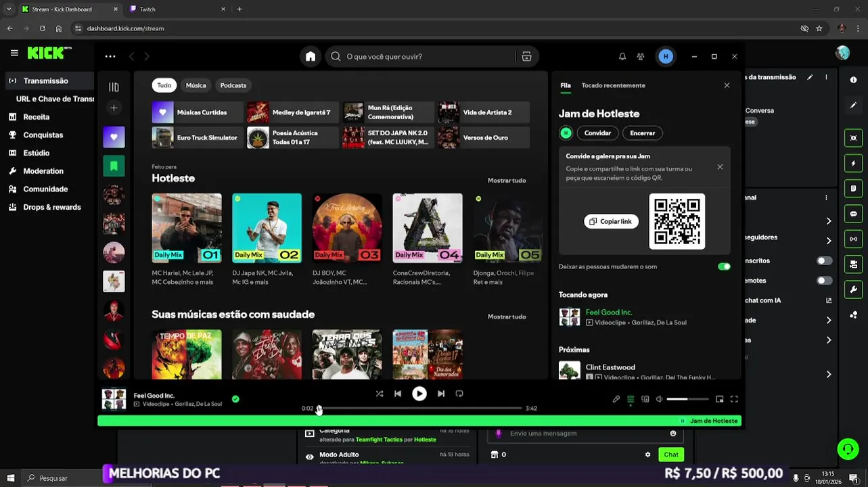Viewport: 868px width, 487px height.
Task: Open Kick support headset button
Action: click(x=848, y=448)
